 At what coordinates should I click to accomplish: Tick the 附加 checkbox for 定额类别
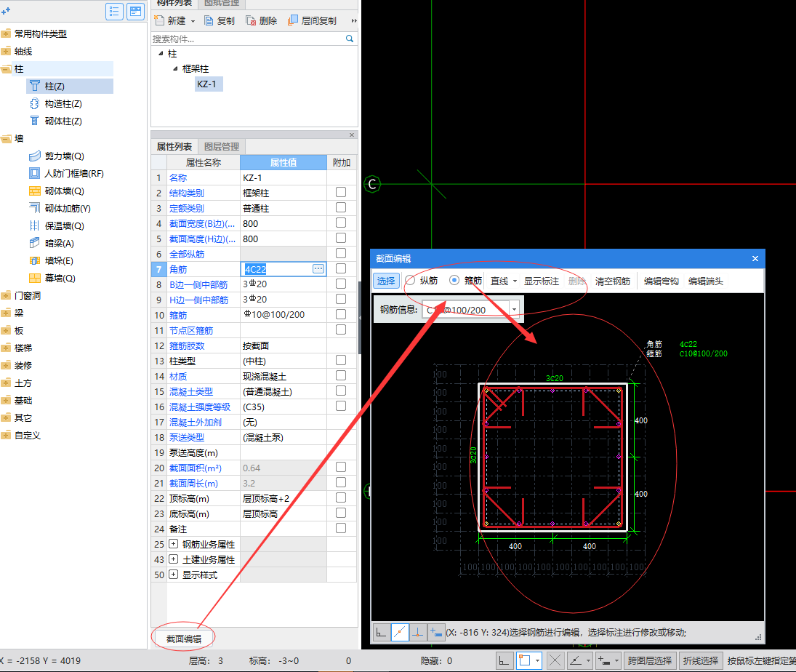341,207
